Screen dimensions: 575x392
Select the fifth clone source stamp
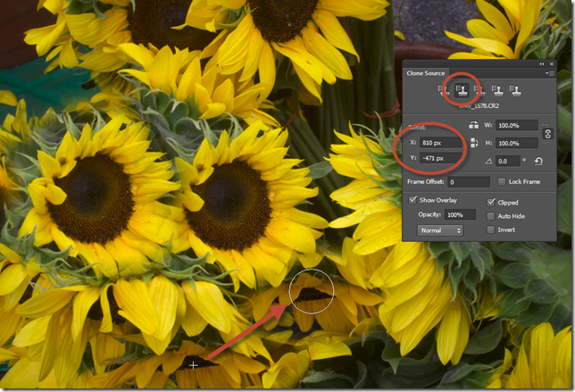pyautogui.click(x=515, y=90)
